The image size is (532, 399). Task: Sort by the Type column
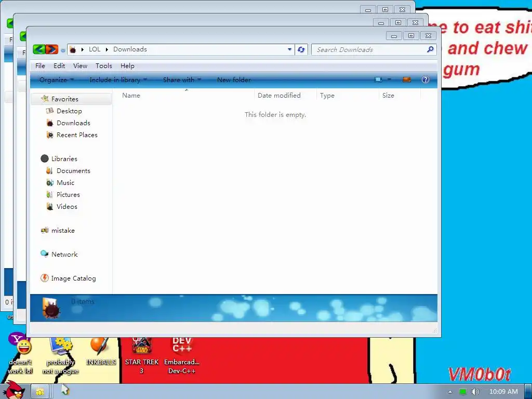pos(348,96)
